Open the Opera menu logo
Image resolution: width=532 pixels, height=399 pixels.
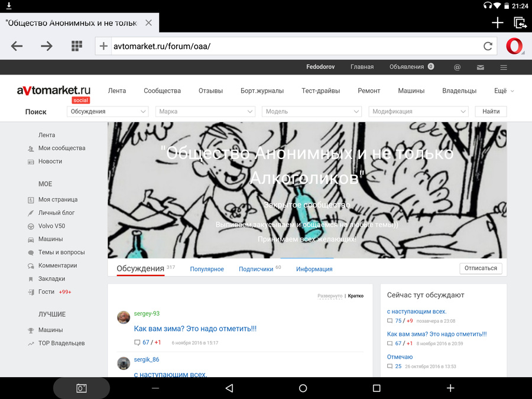pos(514,46)
